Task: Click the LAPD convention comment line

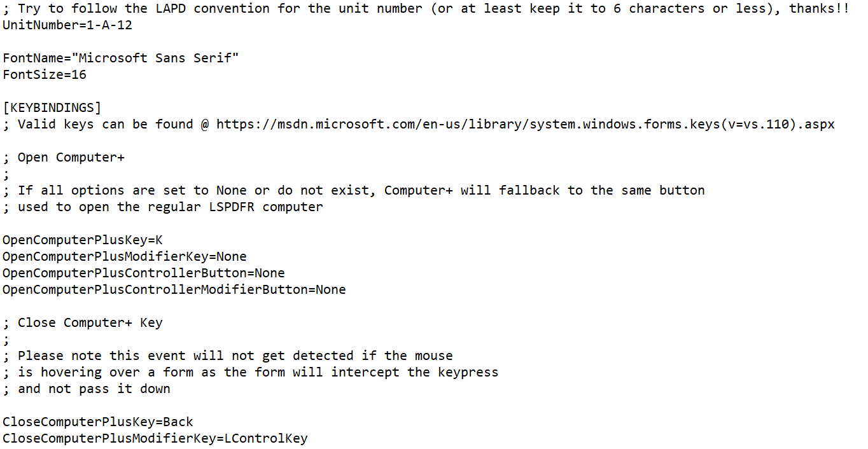Action: point(425,9)
